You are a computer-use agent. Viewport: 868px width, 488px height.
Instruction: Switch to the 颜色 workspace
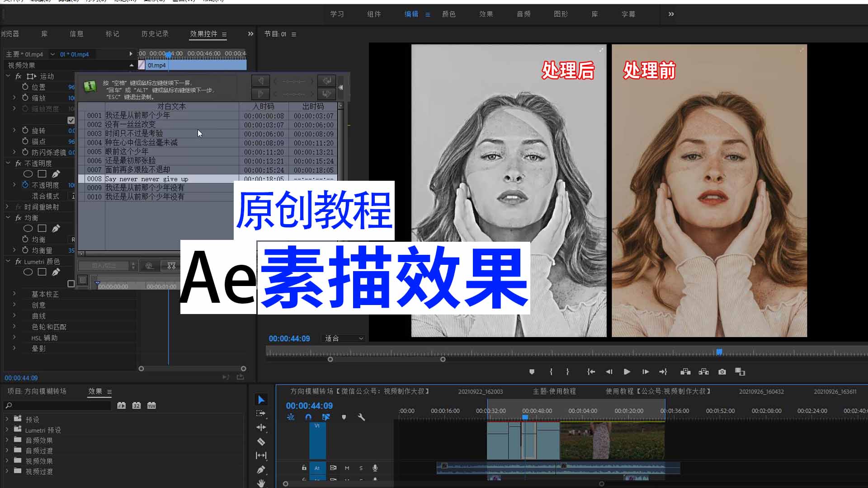[449, 14]
